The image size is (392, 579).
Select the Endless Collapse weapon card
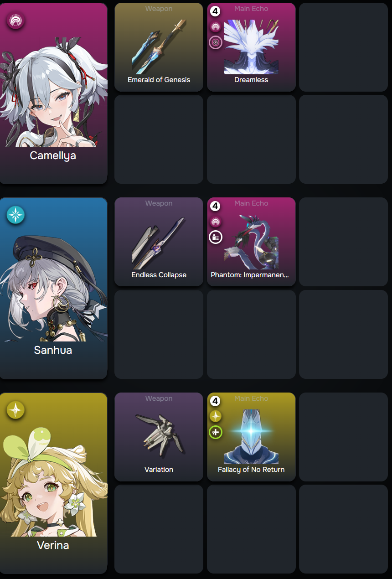pyautogui.click(x=159, y=242)
